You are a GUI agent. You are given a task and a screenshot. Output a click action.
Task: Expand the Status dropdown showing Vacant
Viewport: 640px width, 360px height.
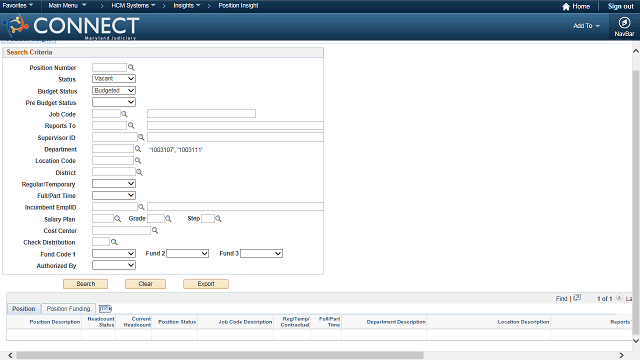tap(114, 78)
